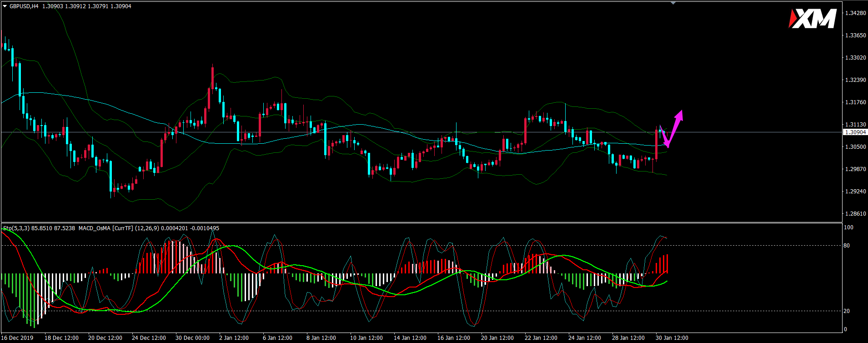868x343 pixels.
Task: Click the GBPUSD,H4 symbol title text
Action: click(24, 6)
